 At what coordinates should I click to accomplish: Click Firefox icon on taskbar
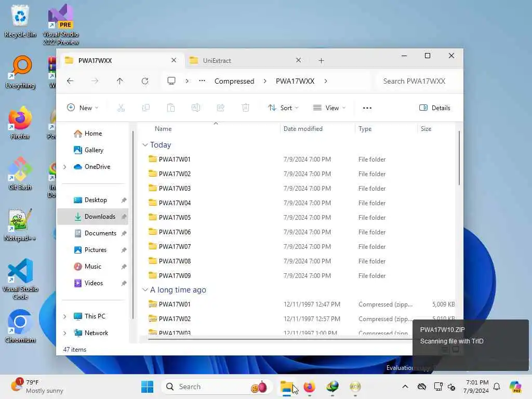coord(310,387)
